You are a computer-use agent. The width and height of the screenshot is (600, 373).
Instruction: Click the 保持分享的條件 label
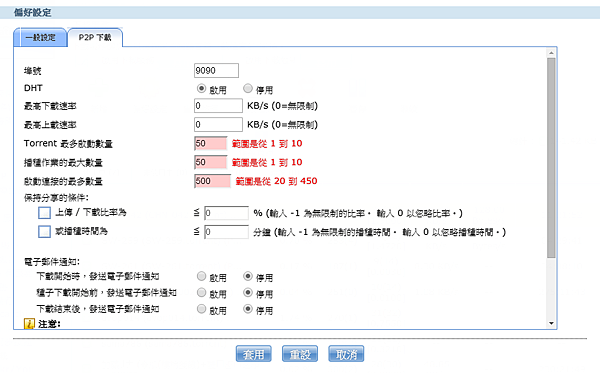click(x=56, y=198)
